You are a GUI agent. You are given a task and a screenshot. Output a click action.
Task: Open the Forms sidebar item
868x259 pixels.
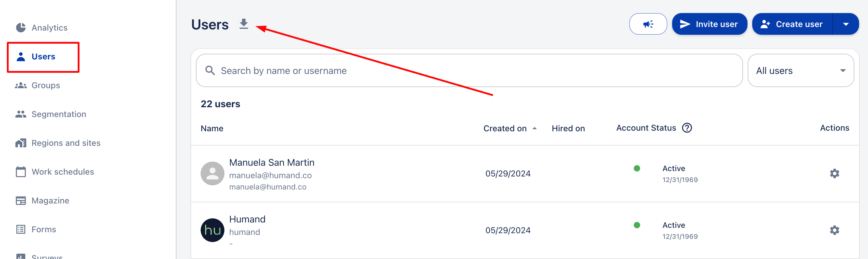coord(43,229)
